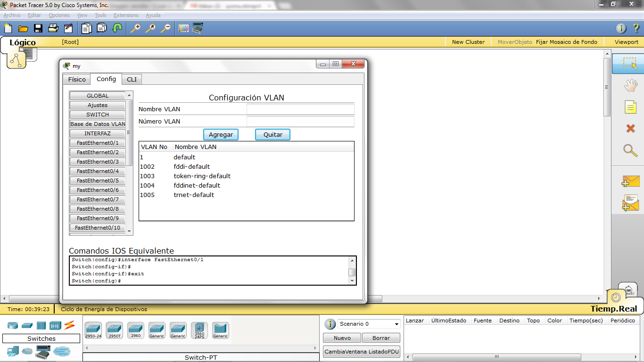
Task: Open the Editar menu
Action: coord(34,15)
